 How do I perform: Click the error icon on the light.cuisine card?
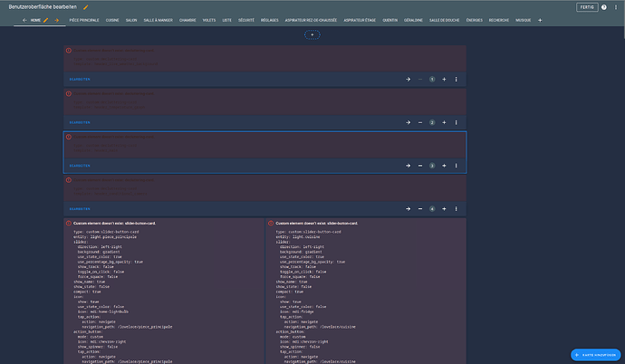(x=271, y=224)
